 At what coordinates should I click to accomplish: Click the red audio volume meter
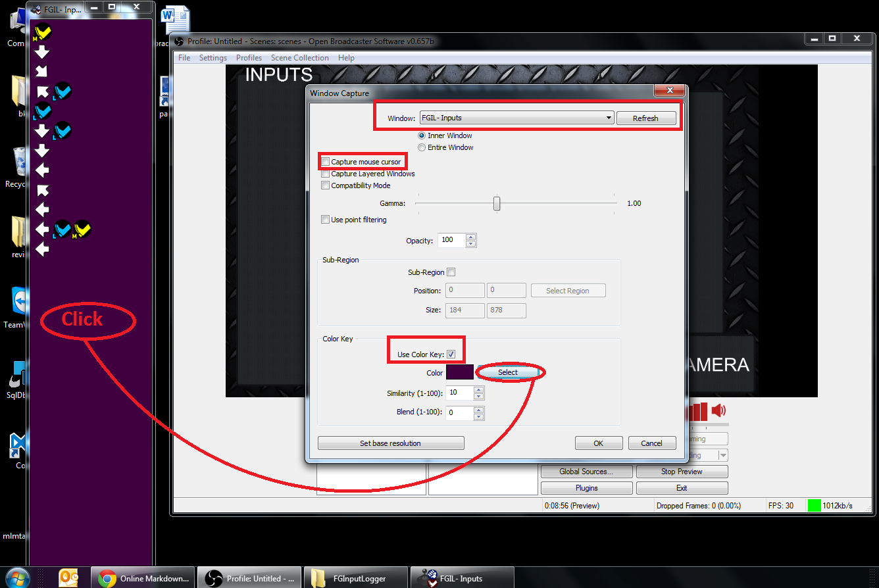(x=697, y=412)
